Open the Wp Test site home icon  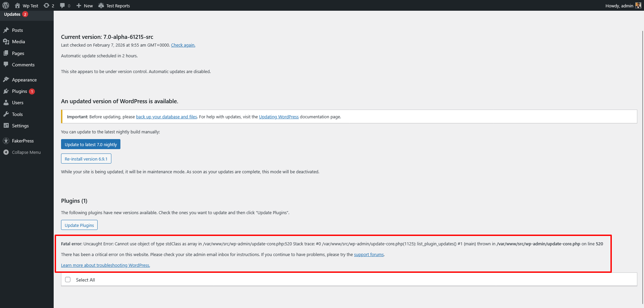point(17,5)
